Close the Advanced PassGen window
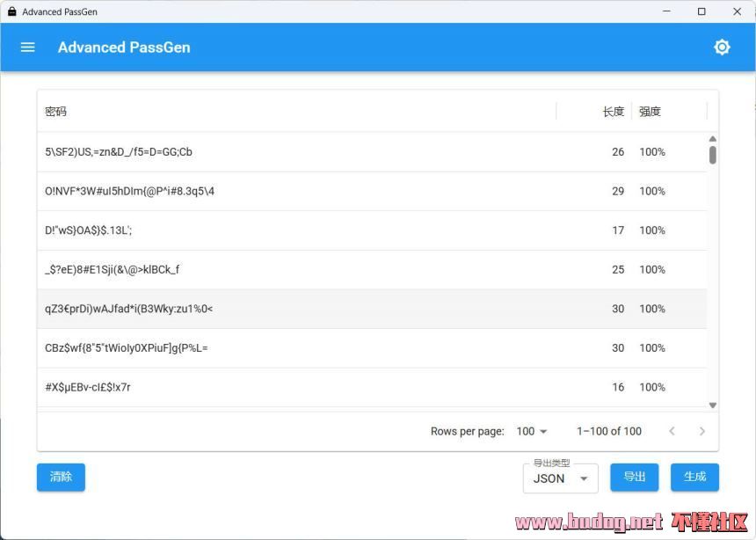 click(738, 11)
